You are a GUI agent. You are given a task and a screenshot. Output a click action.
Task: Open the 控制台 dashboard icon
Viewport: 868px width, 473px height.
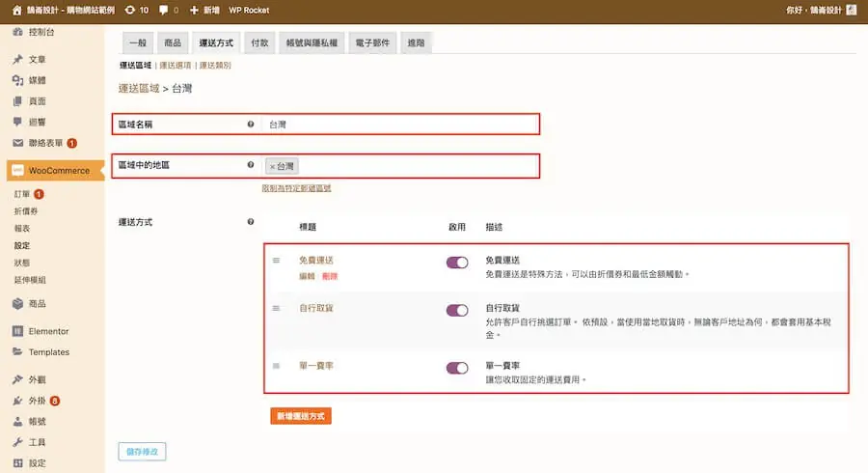click(17, 32)
